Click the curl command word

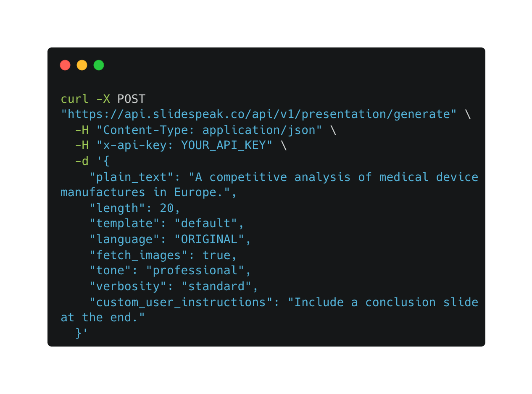point(75,99)
